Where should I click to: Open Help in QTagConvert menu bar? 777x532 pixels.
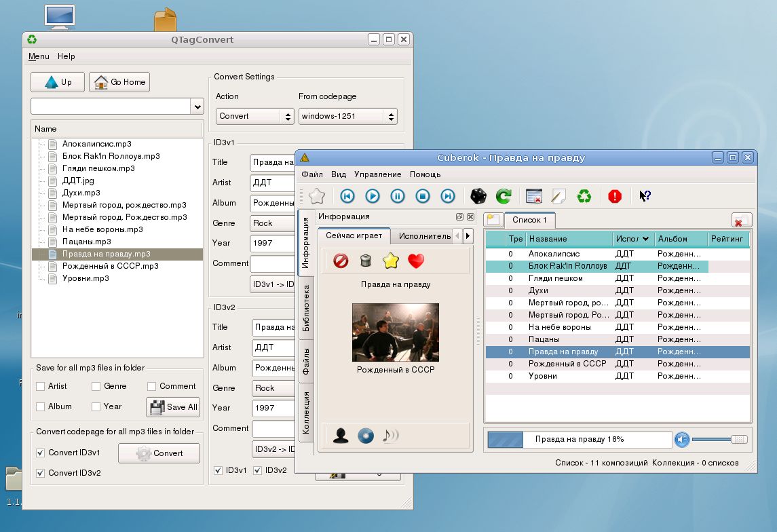tap(66, 56)
